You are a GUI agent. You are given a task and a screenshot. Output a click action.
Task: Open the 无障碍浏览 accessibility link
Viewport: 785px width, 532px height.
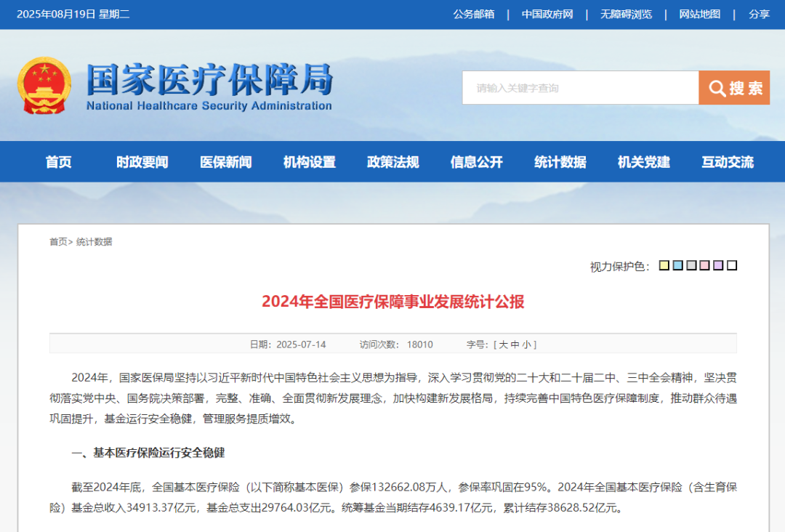[x=626, y=15]
